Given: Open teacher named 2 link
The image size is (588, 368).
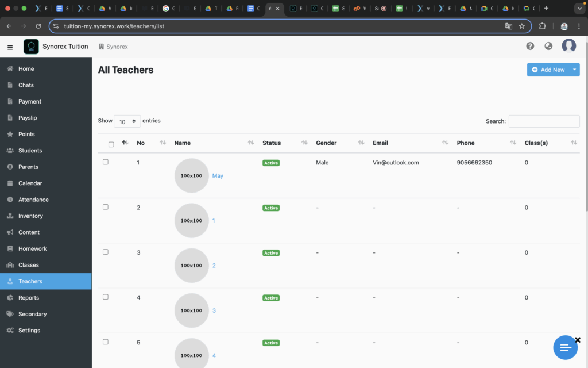Looking at the screenshot, I should (x=214, y=266).
